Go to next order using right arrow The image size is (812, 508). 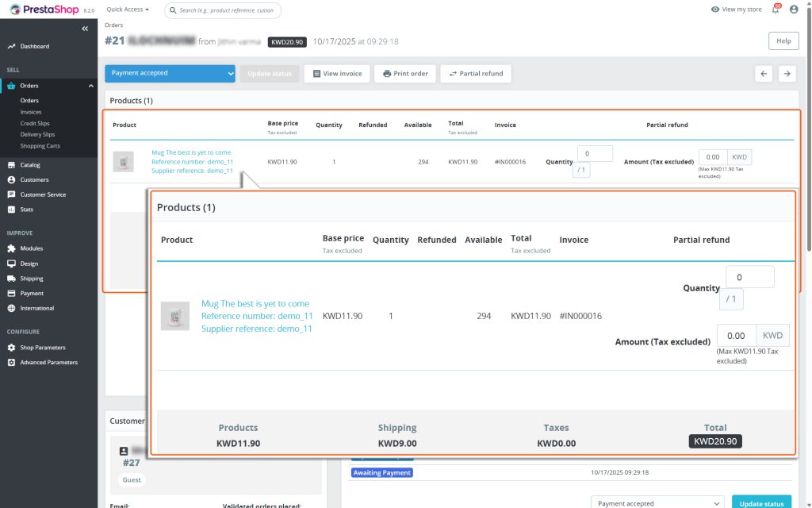[787, 73]
